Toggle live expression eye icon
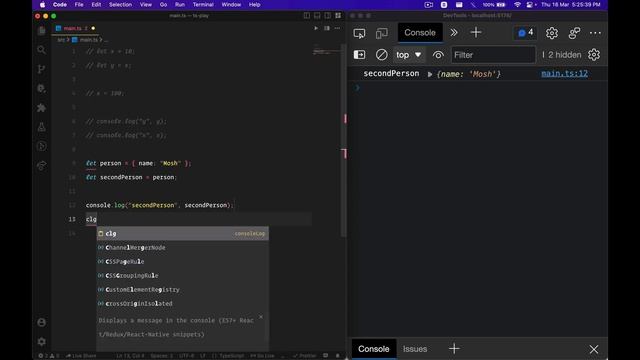Screen dimensions: 640x360 (438, 55)
